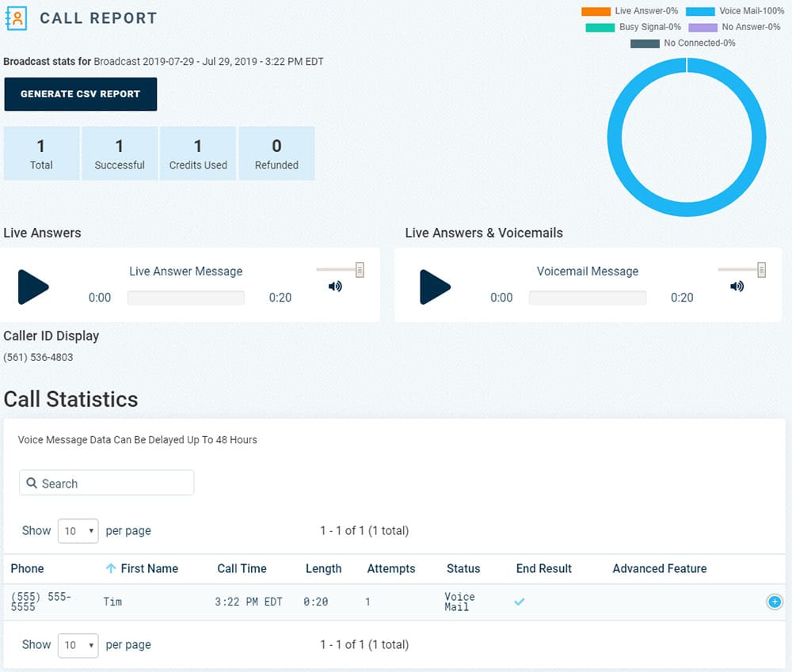Expand Tim's row with the plus icon
Screen dimensions: 792x672
tap(775, 602)
